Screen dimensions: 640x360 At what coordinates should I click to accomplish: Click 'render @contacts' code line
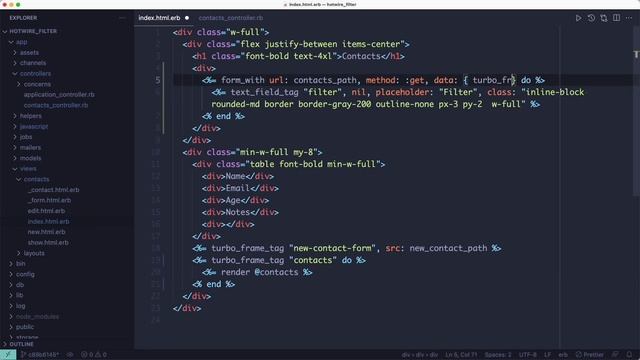tap(260, 272)
